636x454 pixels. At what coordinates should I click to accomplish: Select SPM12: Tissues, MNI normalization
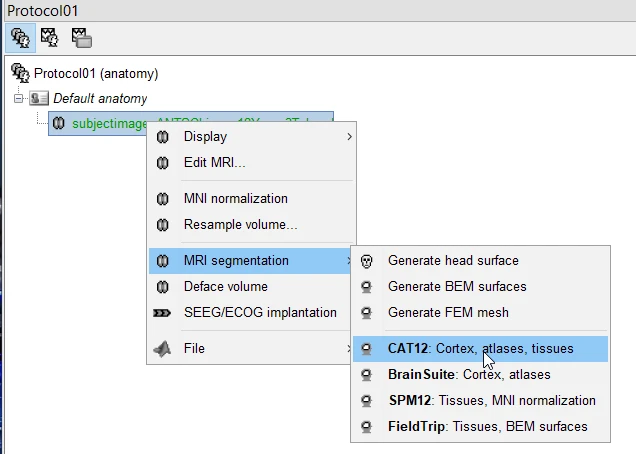(491, 400)
